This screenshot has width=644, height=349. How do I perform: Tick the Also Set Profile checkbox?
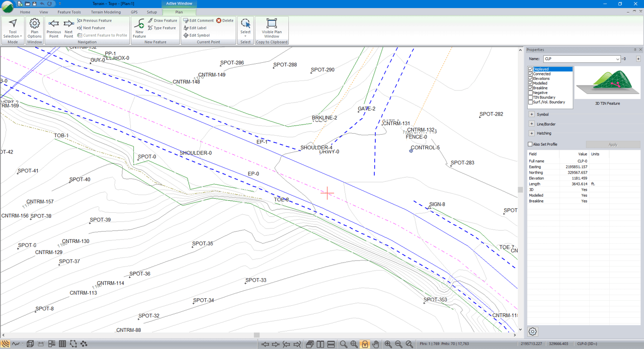click(x=530, y=144)
